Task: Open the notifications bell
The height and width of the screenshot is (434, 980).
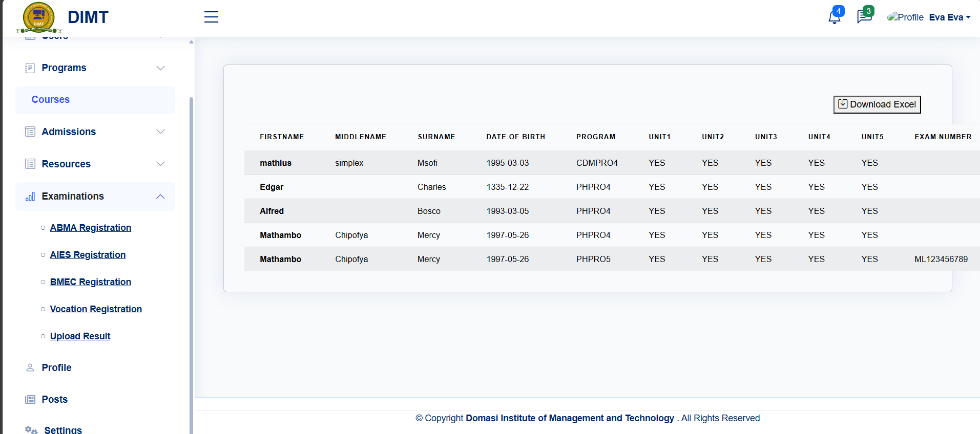Action: tap(835, 17)
